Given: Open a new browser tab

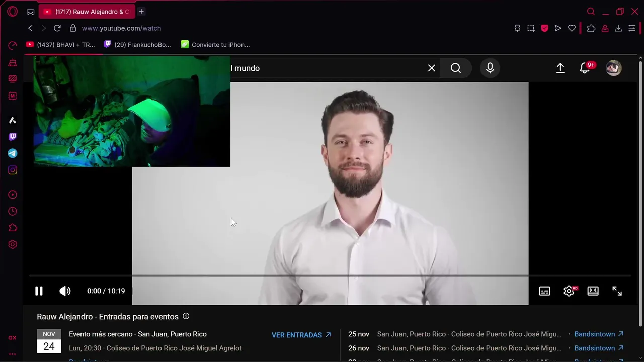Looking at the screenshot, I should coord(141,11).
